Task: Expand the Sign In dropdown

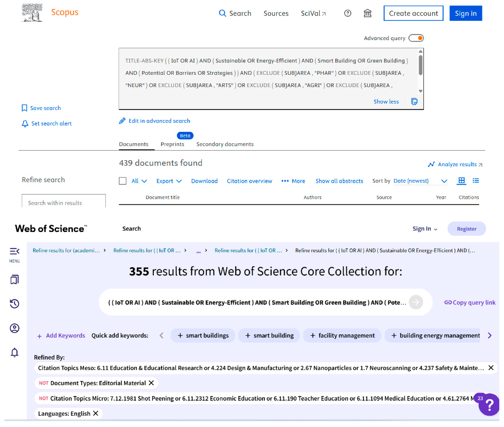Action: (x=424, y=229)
